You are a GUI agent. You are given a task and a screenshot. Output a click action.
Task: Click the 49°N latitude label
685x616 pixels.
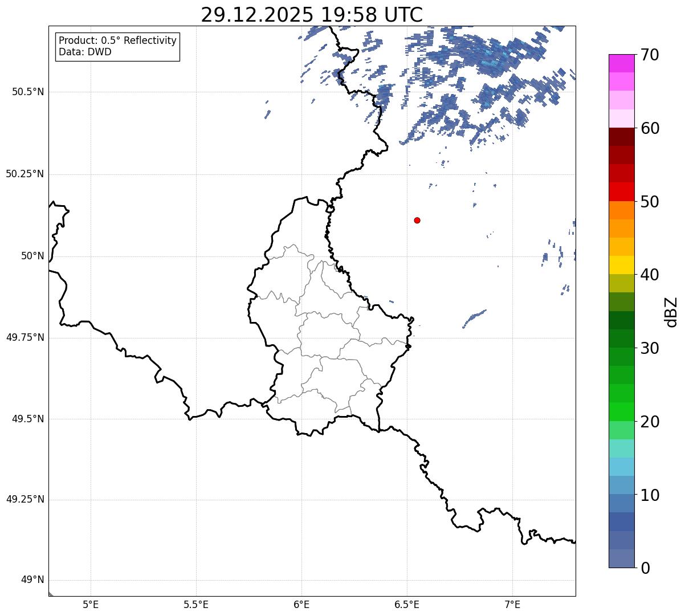pos(32,580)
